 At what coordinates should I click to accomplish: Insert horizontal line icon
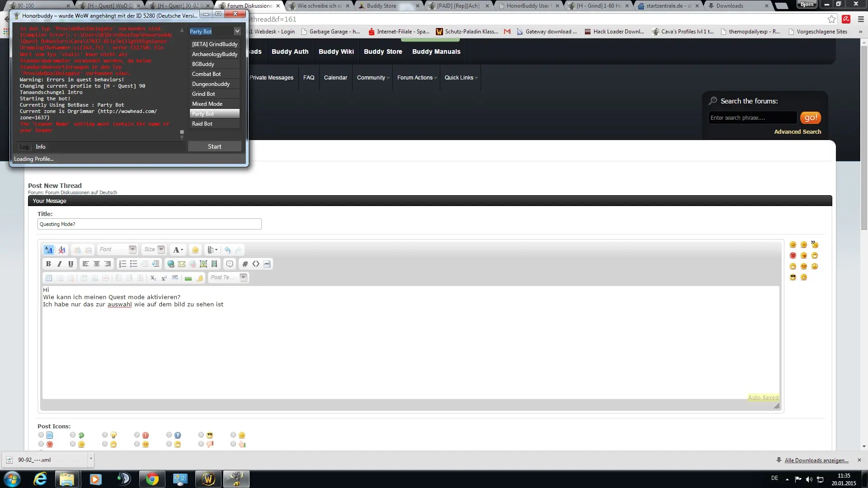click(175, 278)
